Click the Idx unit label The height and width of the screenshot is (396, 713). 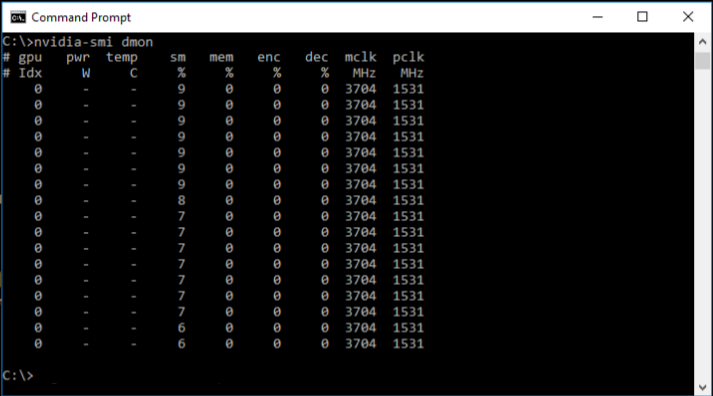point(30,73)
